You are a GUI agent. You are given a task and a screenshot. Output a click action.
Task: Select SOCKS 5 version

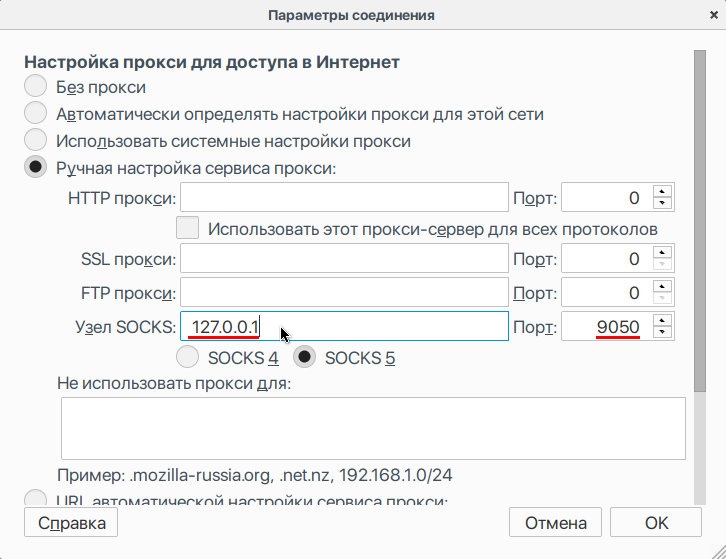[x=304, y=357]
